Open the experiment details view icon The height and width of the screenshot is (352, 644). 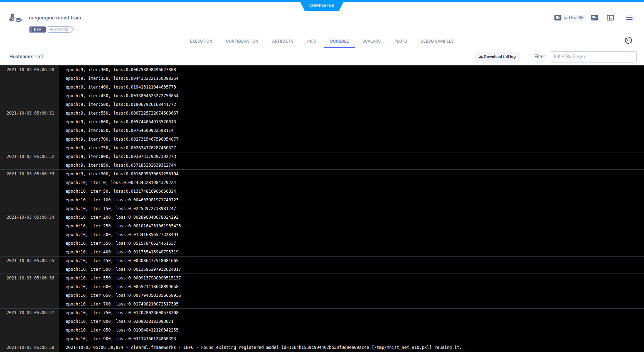coord(595,18)
